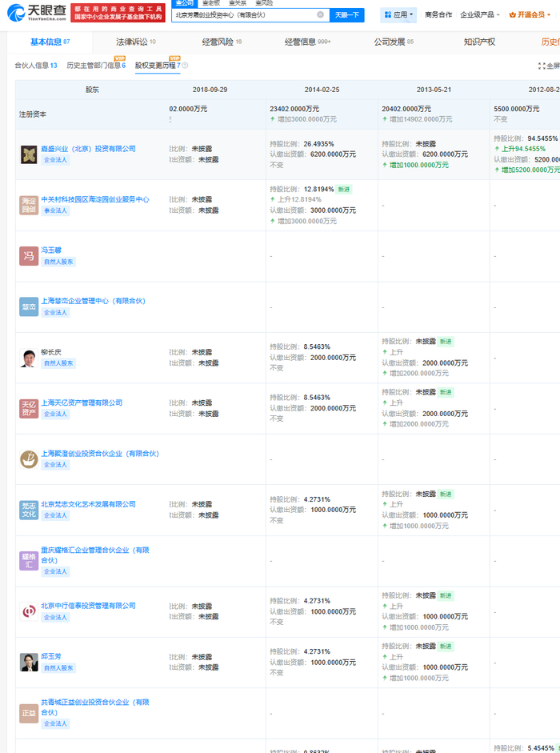Click the 正益 logo icon
The height and width of the screenshot is (753, 560).
pos(29,713)
